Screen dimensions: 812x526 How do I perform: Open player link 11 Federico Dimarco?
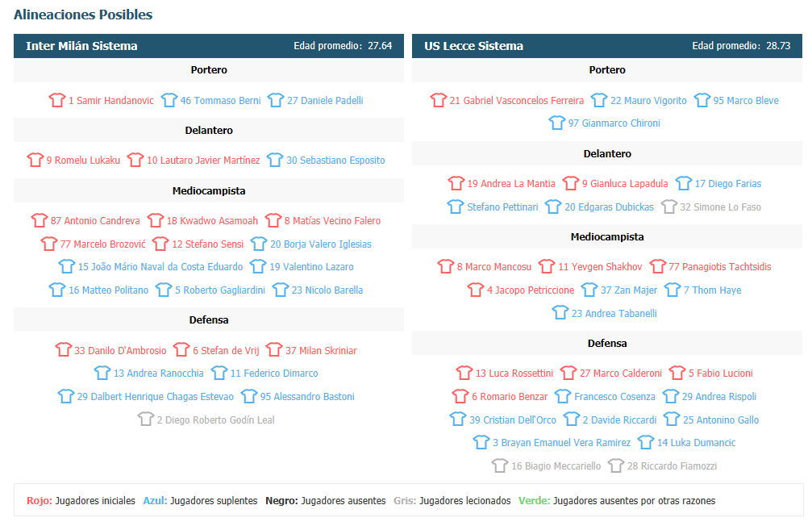tap(274, 374)
